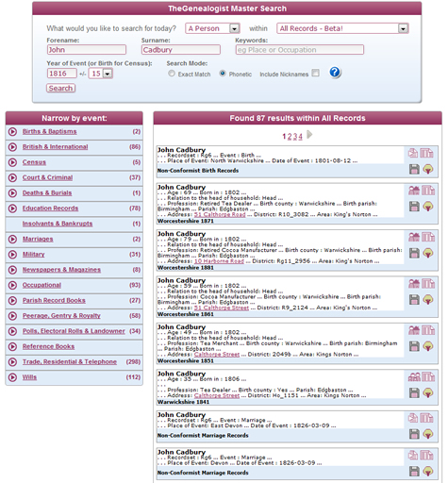Add Worcestershire 1871 result to family tree
This screenshot has height=483, width=448.
coord(427,207)
